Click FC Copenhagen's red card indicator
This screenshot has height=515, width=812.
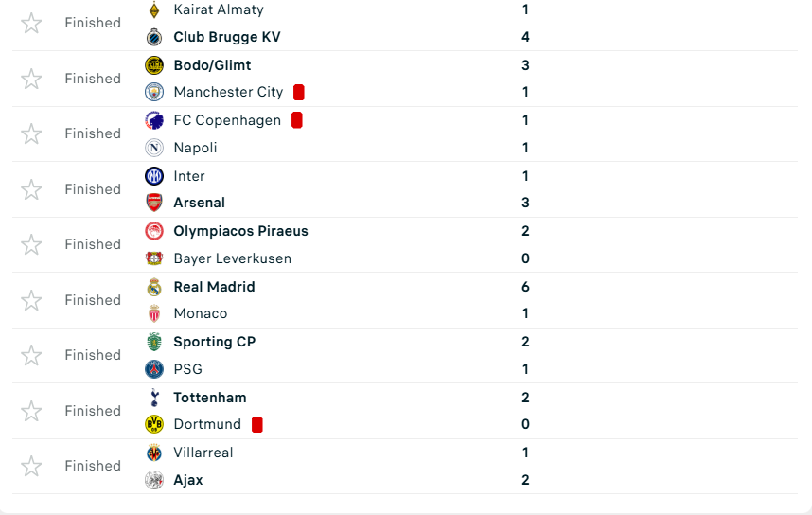(296, 120)
